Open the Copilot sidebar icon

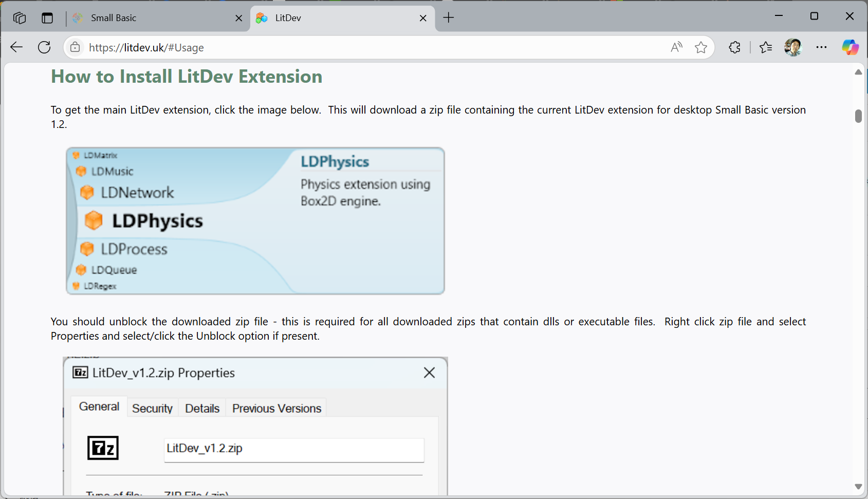[850, 47]
